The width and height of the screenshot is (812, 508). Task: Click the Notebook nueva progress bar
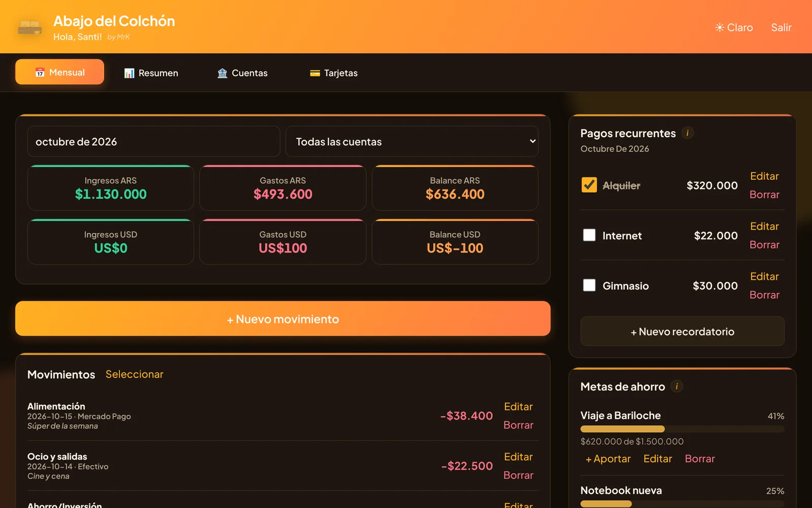(x=683, y=504)
